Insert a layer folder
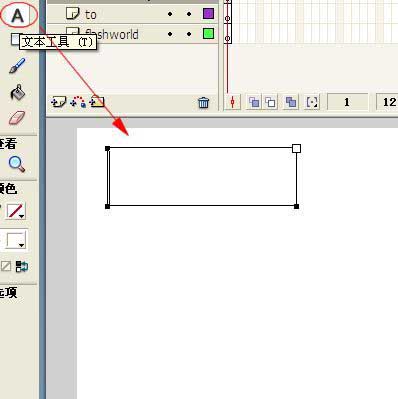The width and height of the screenshot is (398, 399). (x=97, y=102)
